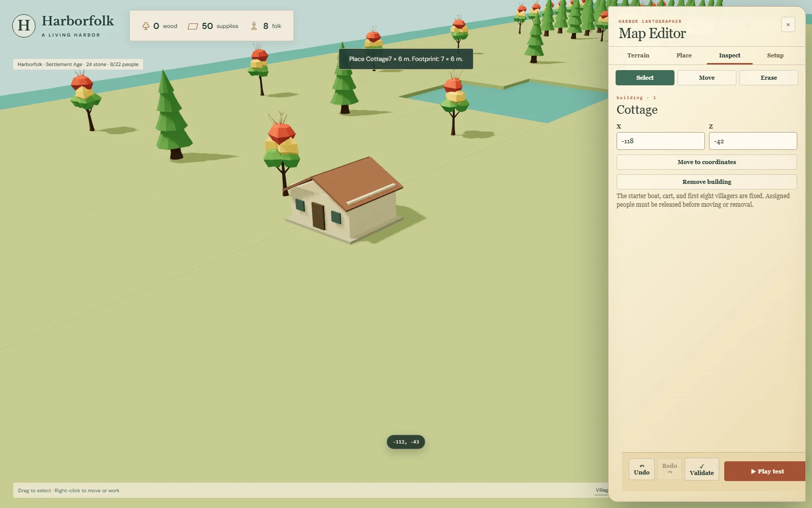Click the Harborfolk H logo emblem
Image resolution: width=812 pixels, height=508 pixels.
(24, 26)
